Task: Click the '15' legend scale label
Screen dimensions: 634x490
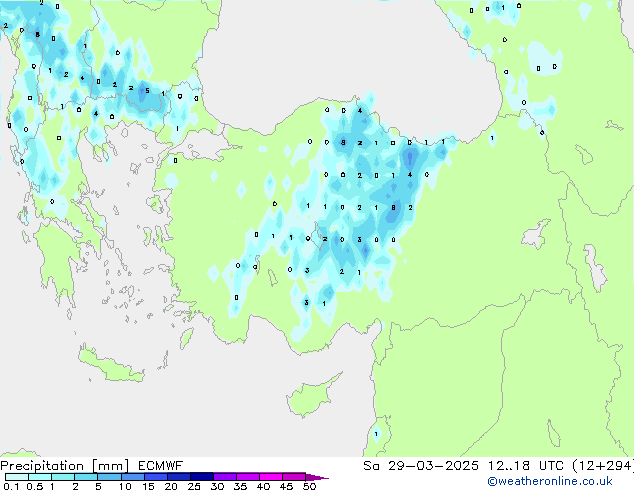Action: coord(148,486)
